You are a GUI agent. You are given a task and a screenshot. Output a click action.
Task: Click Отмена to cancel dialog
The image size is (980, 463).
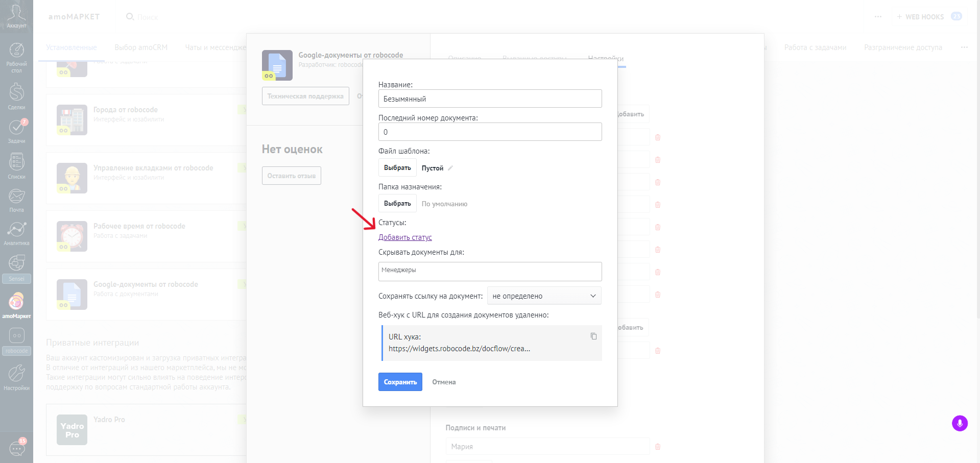coord(444,382)
